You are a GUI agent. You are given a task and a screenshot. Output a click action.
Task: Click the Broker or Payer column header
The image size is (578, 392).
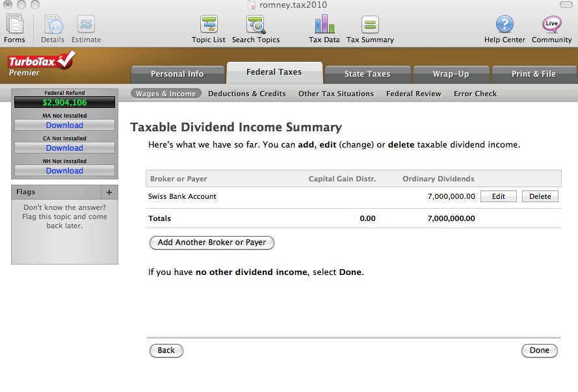coord(178,179)
